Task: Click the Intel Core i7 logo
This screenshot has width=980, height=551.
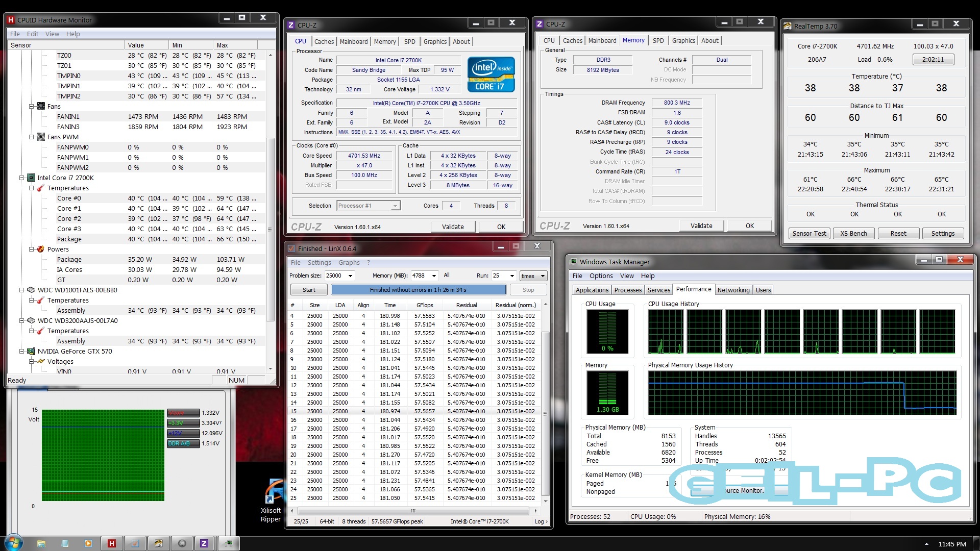Action: 491,74
